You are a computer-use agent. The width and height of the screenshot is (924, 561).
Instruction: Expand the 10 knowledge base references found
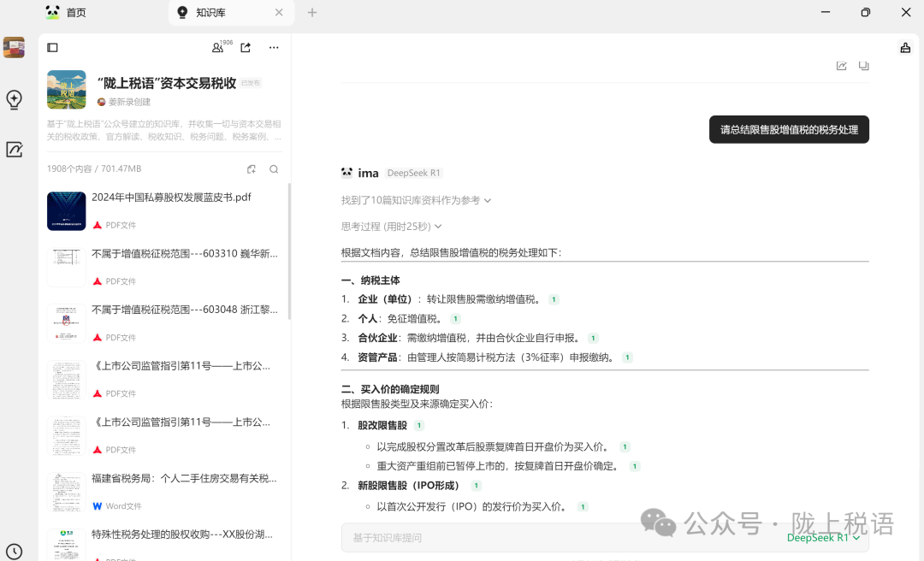pos(416,200)
